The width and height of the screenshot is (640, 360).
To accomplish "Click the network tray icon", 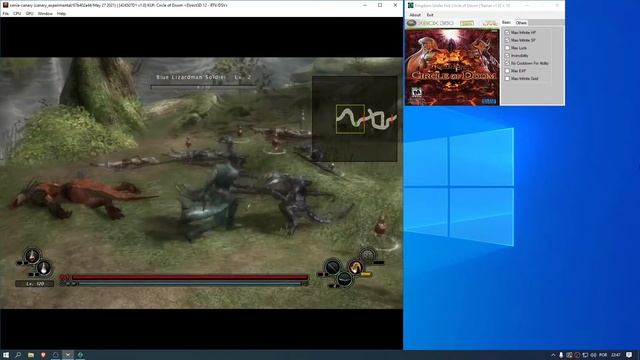I will (585, 355).
